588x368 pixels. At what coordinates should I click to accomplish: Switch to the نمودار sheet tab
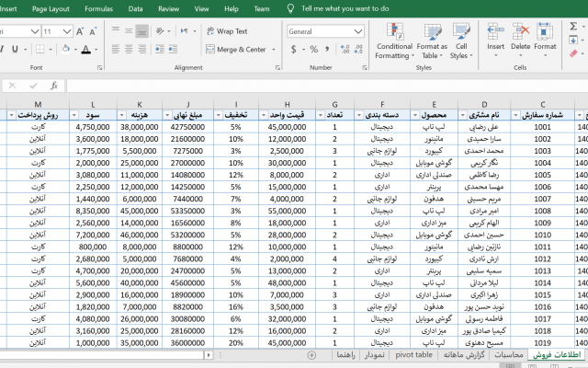click(374, 355)
